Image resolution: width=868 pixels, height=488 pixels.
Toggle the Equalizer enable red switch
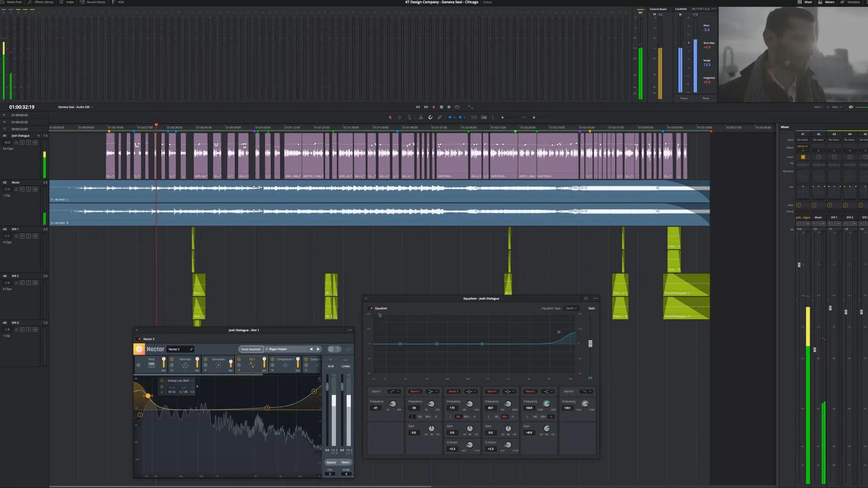point(371,308)
